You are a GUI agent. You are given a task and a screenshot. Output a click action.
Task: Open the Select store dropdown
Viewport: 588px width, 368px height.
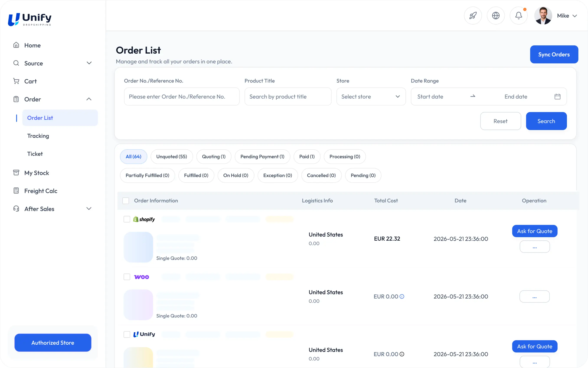tap(371, 97)
